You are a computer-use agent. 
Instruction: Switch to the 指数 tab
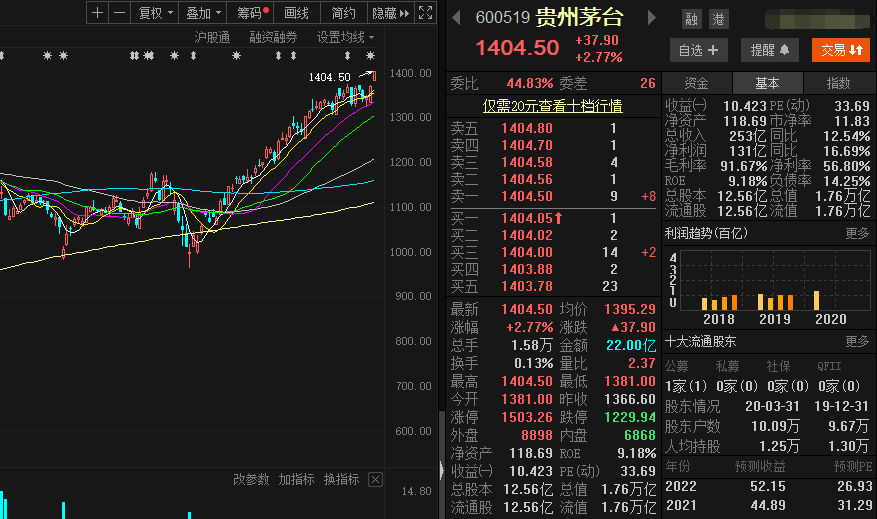click(838, 83)
